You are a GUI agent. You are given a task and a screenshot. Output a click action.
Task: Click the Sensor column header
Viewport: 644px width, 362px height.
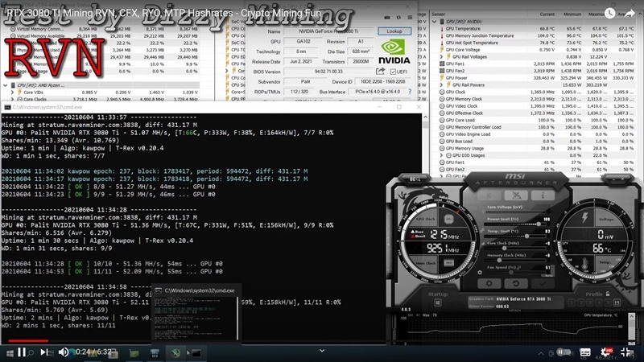pos(439,14)
